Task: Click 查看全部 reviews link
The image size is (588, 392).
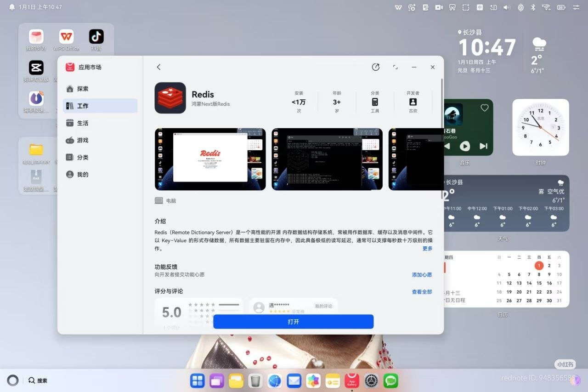Action: pos(422,292)
